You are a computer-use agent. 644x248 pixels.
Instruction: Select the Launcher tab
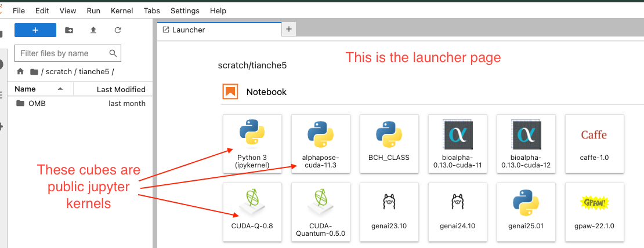(x=220, y=30)
